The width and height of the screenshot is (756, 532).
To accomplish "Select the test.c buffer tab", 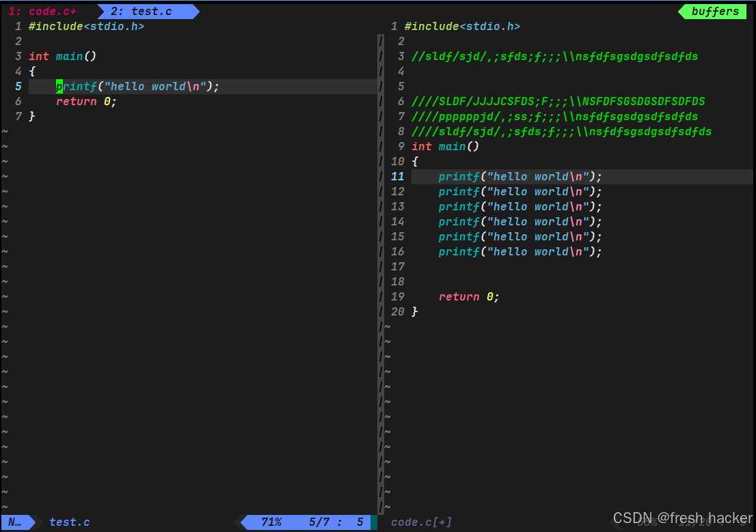I will pyautogui.click(x=148, y=11).
